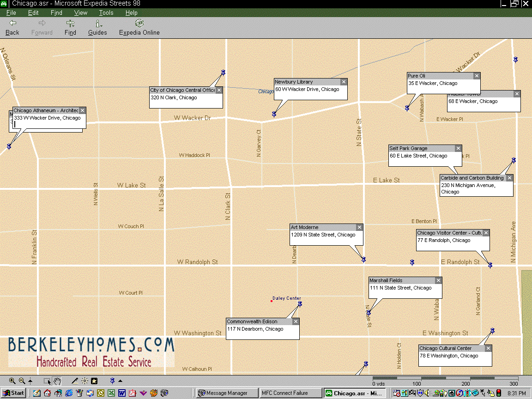
Task: Open the Tools menu
Action: (x=106, y=13)
